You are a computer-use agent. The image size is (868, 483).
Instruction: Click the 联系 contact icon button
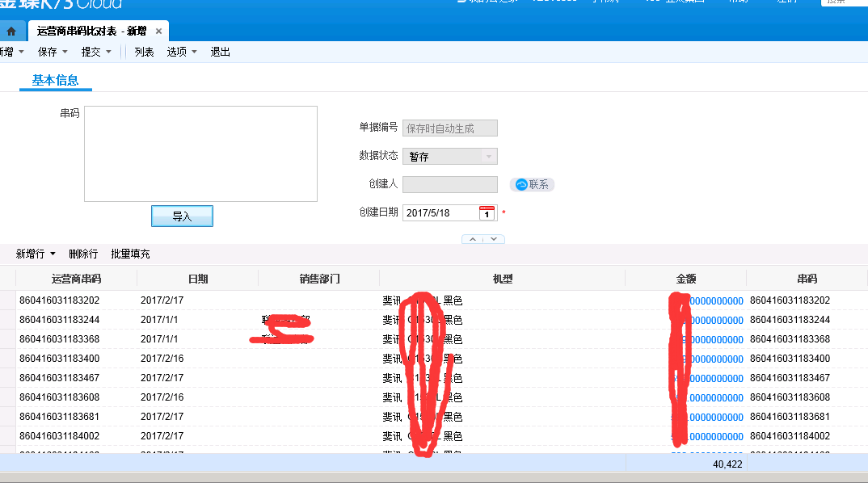click(x=532, y=184)
